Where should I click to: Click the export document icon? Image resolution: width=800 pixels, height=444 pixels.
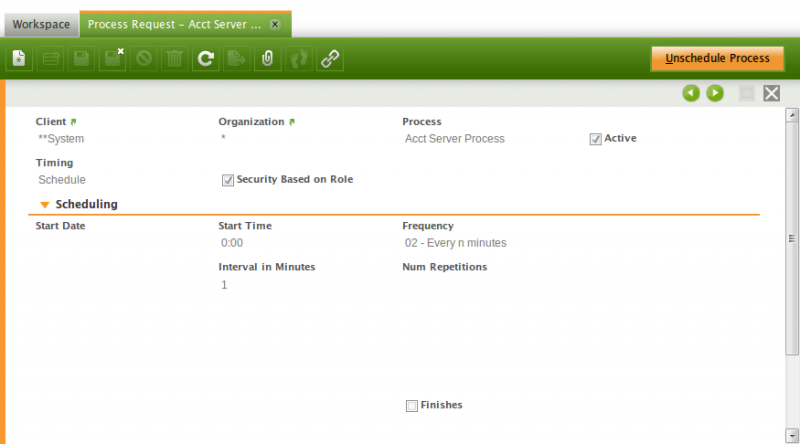point(236,59)
